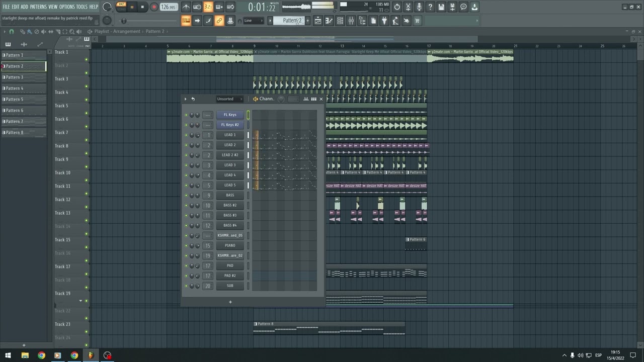Open the Line snap selector dropdown
The width and height of the screenshot is (644, 362).
click(x=253, y=21)
